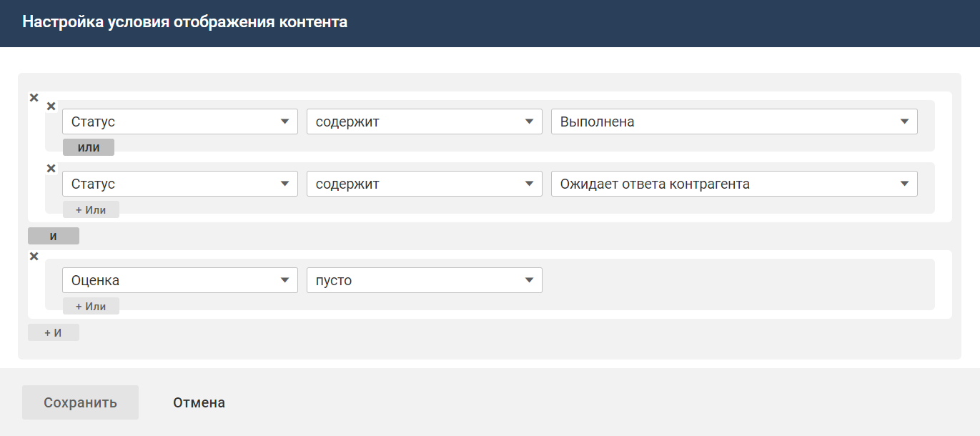Open 'содержит' operator dropdown in 'Выполнена' row
The width and height of the screenshot is (980, 436).
(x=425, y=122)
